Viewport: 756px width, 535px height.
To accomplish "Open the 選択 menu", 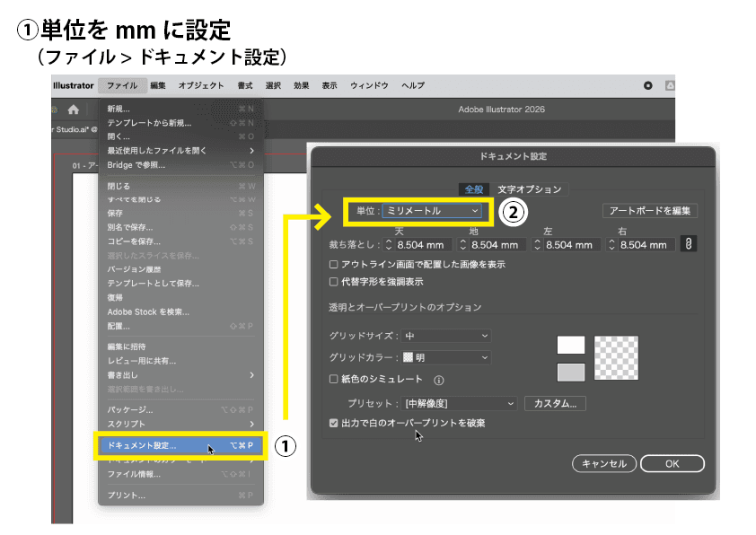I will [x=273, y=86].
